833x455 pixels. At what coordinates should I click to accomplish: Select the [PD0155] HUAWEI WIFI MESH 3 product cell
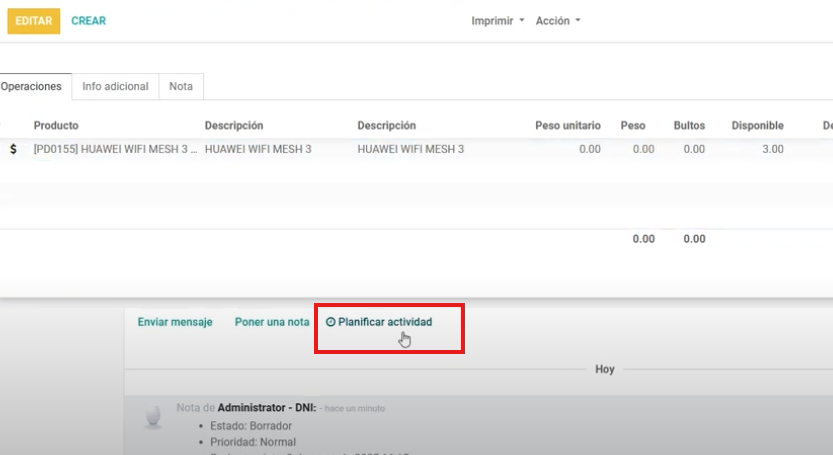[x=115, y=149]
